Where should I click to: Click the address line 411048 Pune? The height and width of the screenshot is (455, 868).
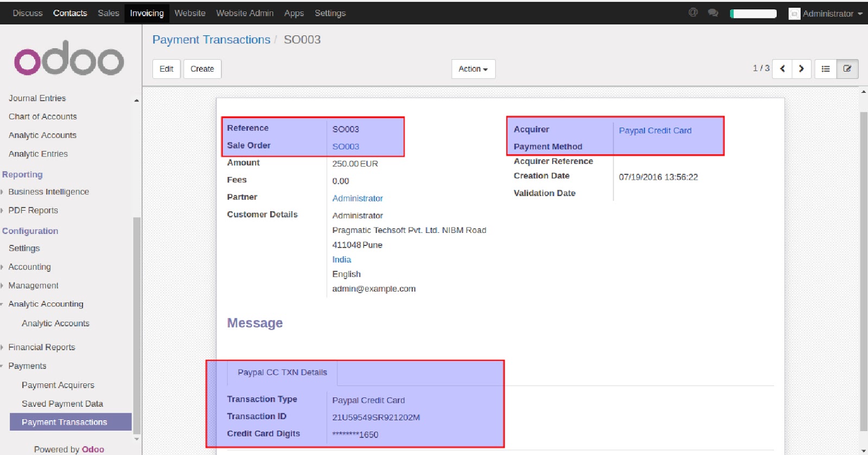357,245
